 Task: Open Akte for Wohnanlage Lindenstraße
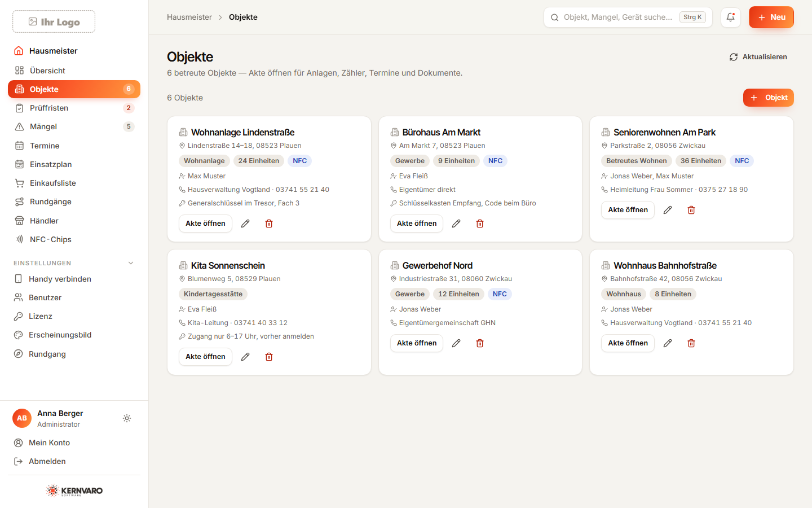pos(205,224)
